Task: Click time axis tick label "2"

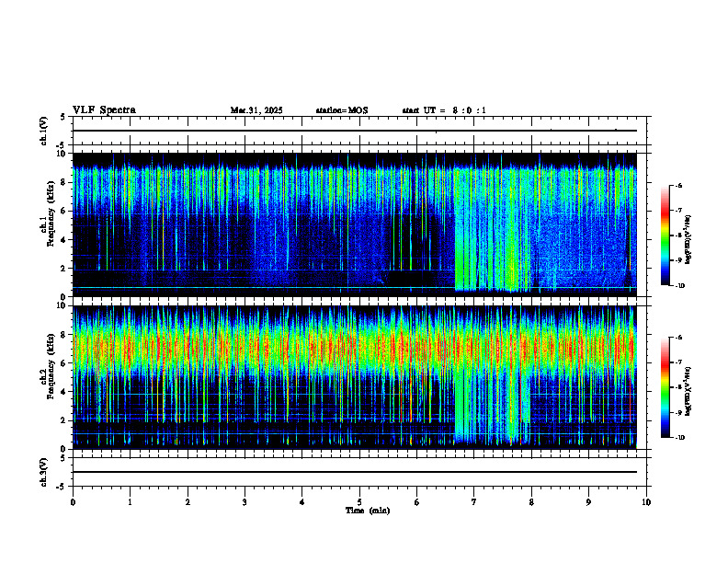Action: pos(188,502)
